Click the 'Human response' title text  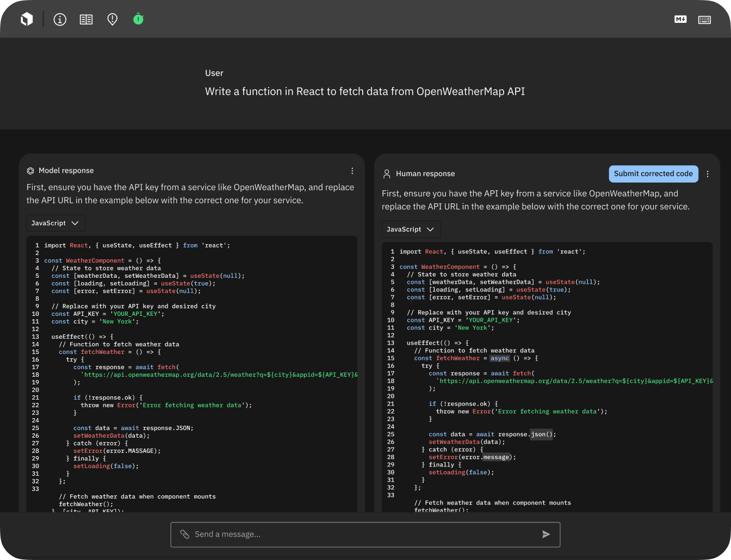[425, 174]
